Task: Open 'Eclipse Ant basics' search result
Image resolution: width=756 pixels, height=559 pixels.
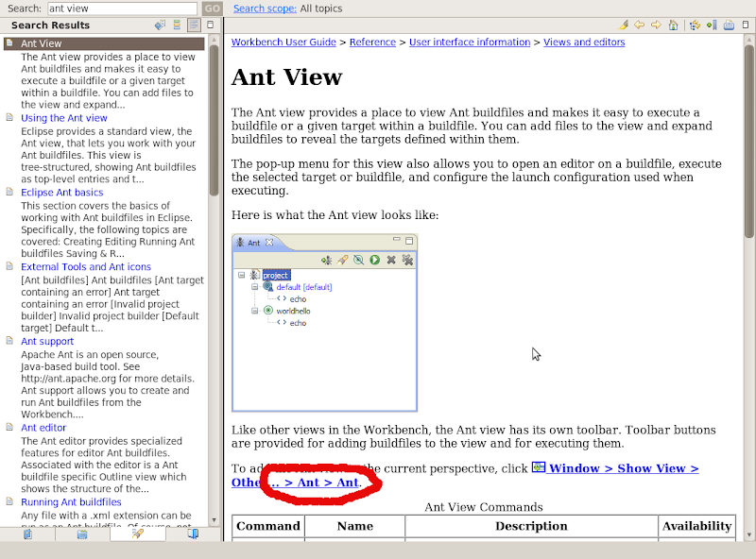Action: click(x=61, y=193)
